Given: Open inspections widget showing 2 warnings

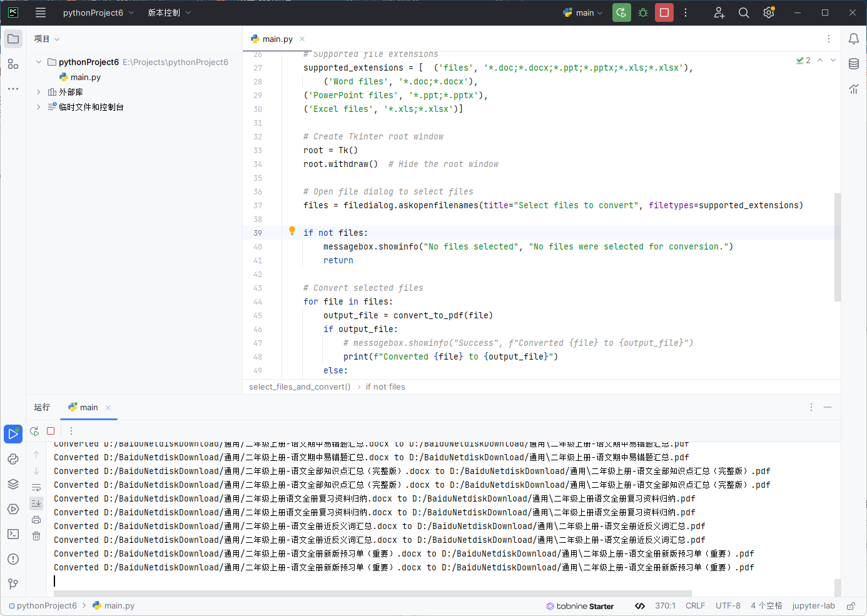Looking at the screenshot, I should 803,60.
